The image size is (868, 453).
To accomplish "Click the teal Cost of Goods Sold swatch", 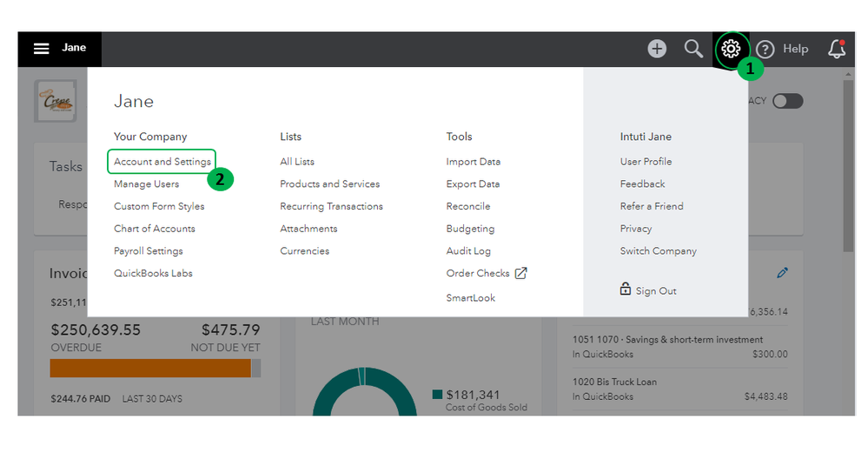I will (x=437, y=394).
